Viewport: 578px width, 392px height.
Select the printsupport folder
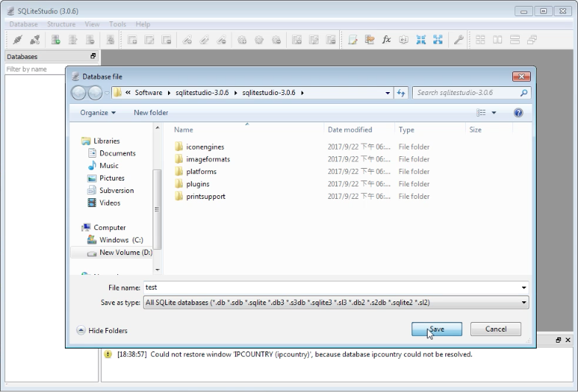point(206,196)
